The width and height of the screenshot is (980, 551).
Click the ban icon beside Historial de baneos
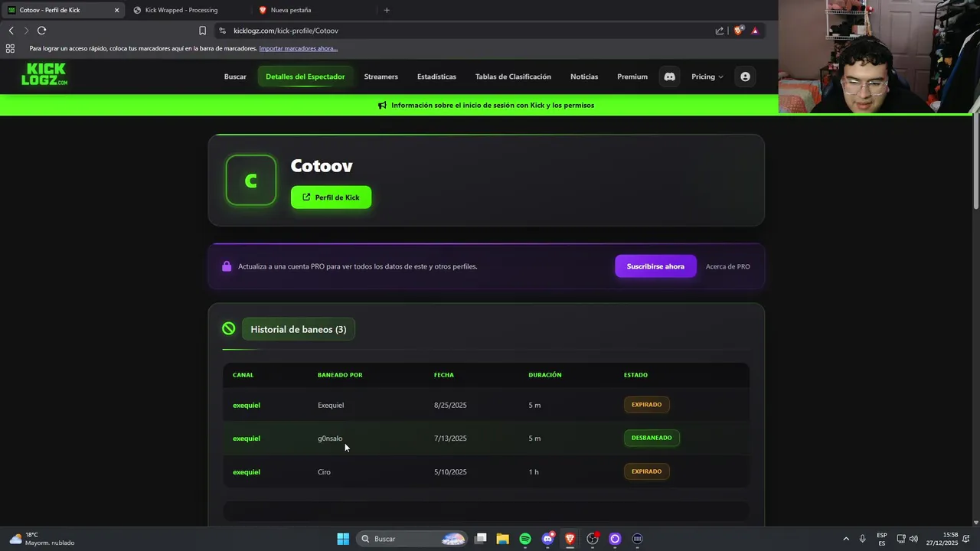click(229, 328)
